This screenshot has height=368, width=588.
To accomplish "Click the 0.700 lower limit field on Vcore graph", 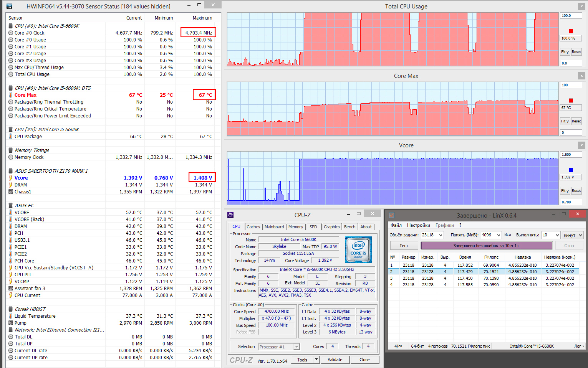I will pyautogui.click(x=571, y=202).
